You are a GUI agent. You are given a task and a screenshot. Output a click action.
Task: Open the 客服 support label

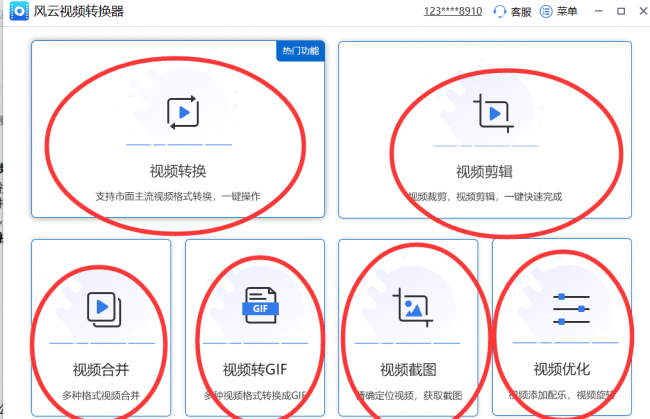pyautogui.click(x=521, y=12)
